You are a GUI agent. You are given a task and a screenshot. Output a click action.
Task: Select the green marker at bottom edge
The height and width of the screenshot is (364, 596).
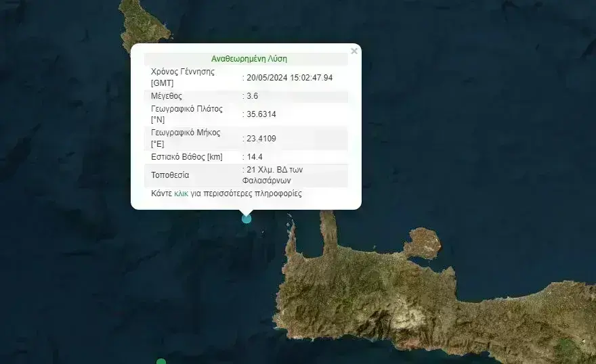pyautogui.click(x=161, y=362)
